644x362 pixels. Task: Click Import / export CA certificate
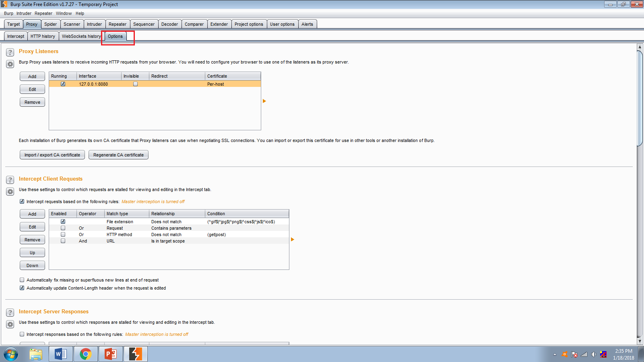click(x=52, y=155)
